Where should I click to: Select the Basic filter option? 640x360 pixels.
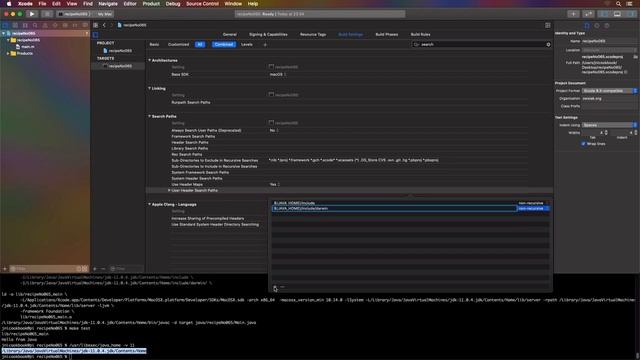click(x=154, y=44)
